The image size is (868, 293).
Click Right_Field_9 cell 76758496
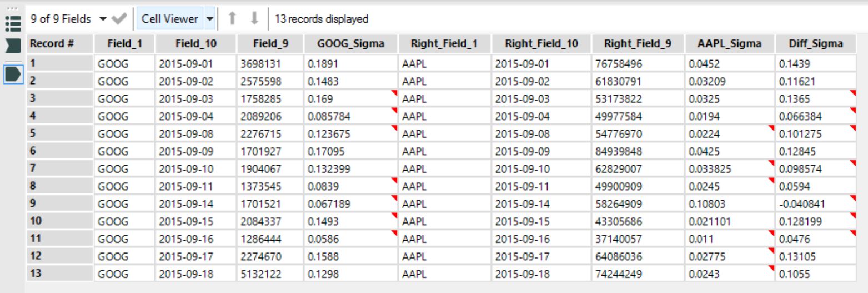tap(638, 64)
